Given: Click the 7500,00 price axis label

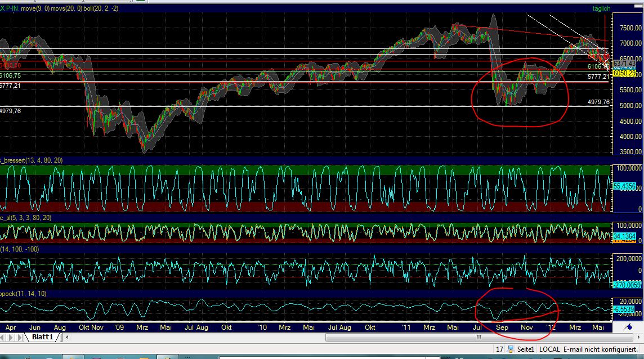Looking at the screenshot, I should coord(630,28).
